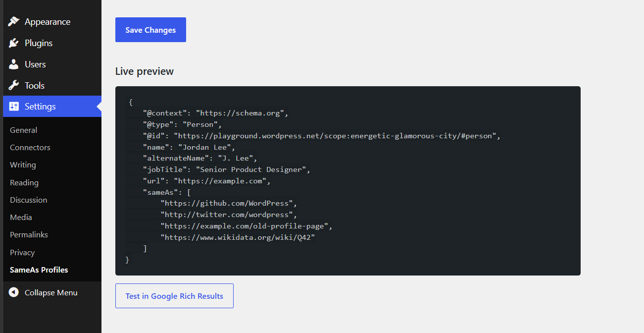Open Privacy settings page
Image resolution: width=644 pixels, height=333 pixels.
pos(22,252)
